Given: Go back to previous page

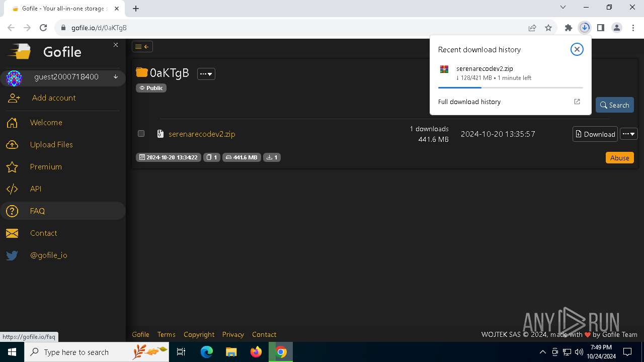Looking at the screenshot, I should coord(11,28).
